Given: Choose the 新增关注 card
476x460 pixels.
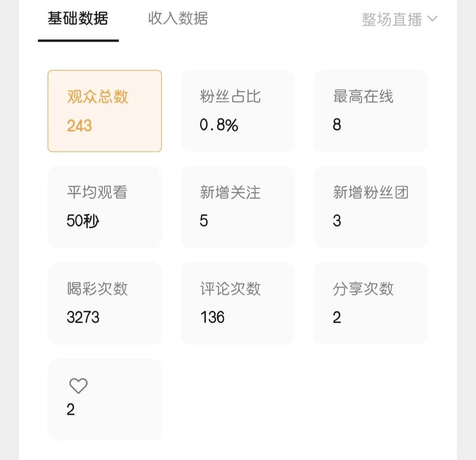Looking at the screenshot, I should point(238,207).
